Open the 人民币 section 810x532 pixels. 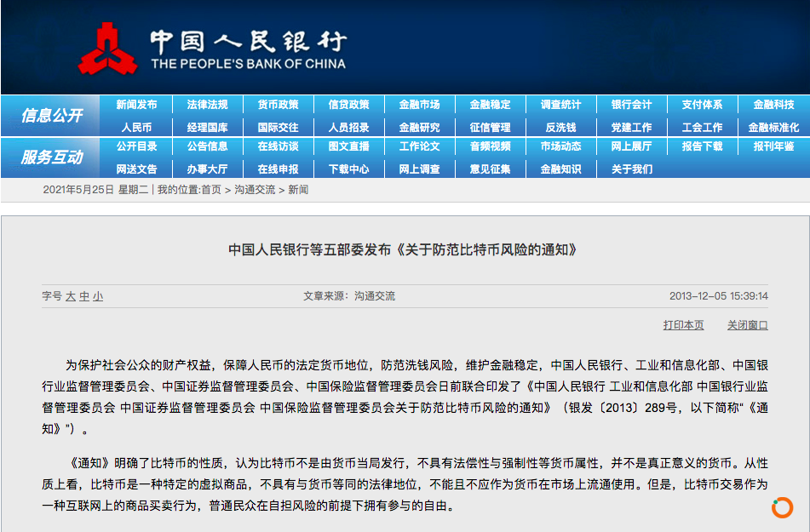[136, 128]
